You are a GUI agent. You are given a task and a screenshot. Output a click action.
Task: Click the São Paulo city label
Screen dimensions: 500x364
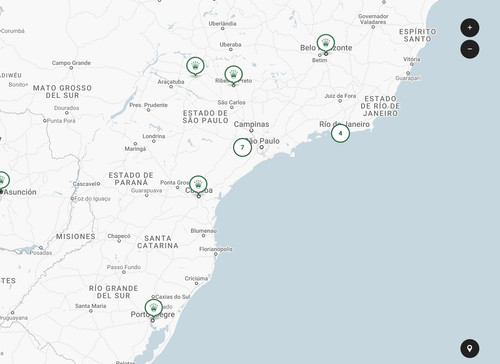tap(263, 141)
